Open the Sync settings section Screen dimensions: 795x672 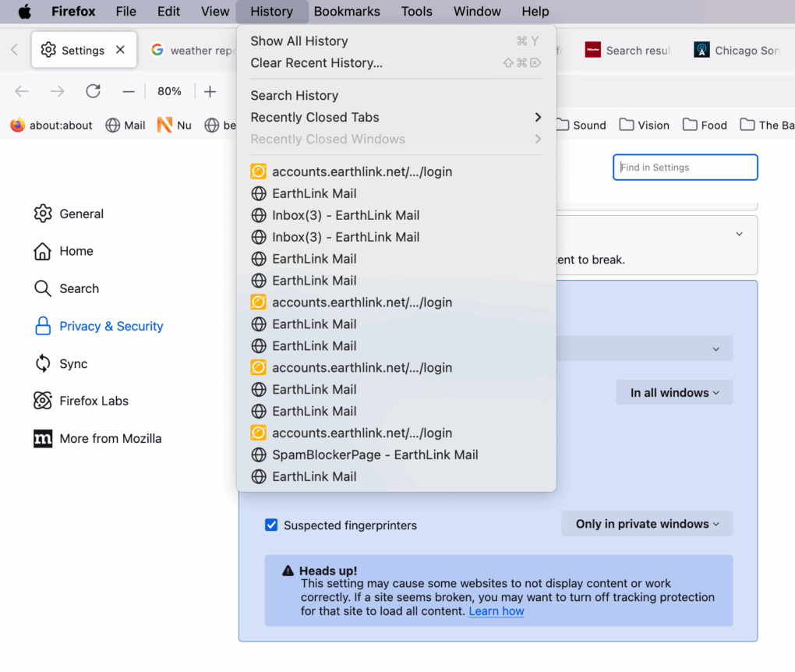pyautogui.click(x=73, y=363)
